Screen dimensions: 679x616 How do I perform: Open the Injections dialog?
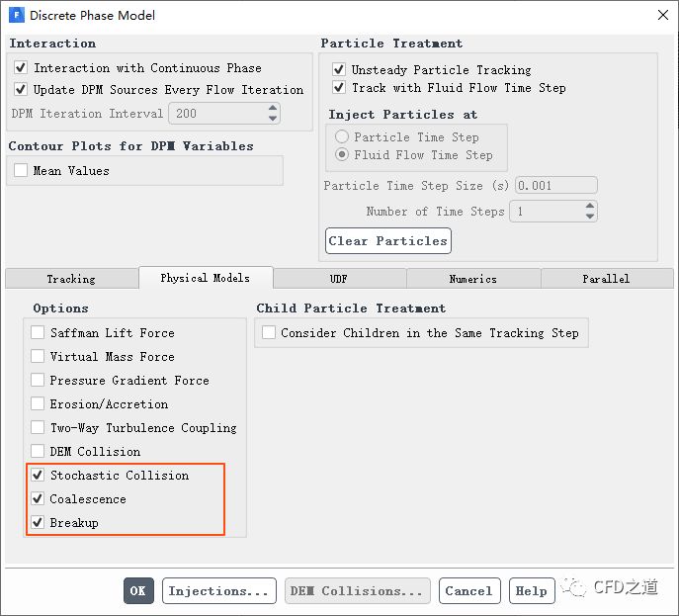[218, 591]
